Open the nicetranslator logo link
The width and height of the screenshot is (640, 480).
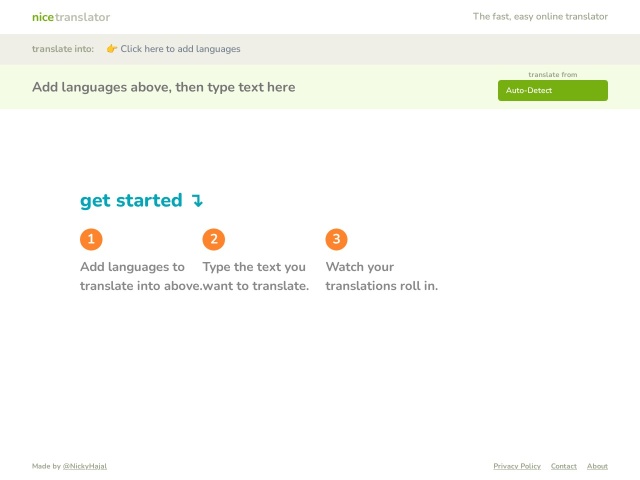[71, 17]
